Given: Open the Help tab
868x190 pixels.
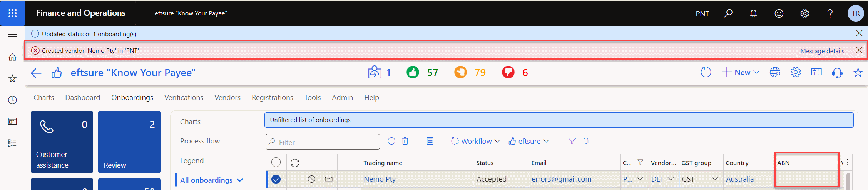Looking at the screenshot, I should coord(372,98).
